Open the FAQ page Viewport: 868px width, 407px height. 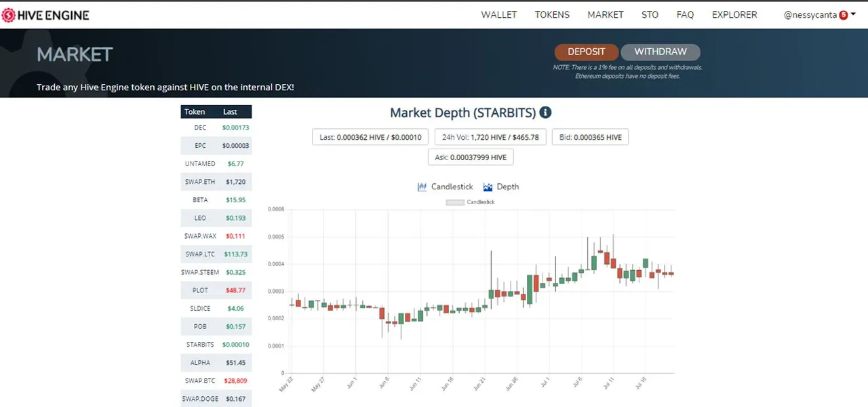[x=685, y=15]
